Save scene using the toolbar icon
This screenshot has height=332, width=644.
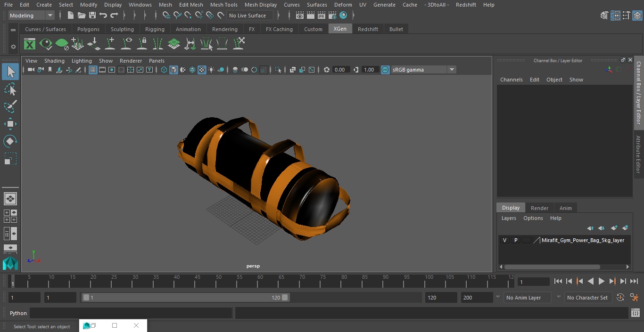point(92,16)
